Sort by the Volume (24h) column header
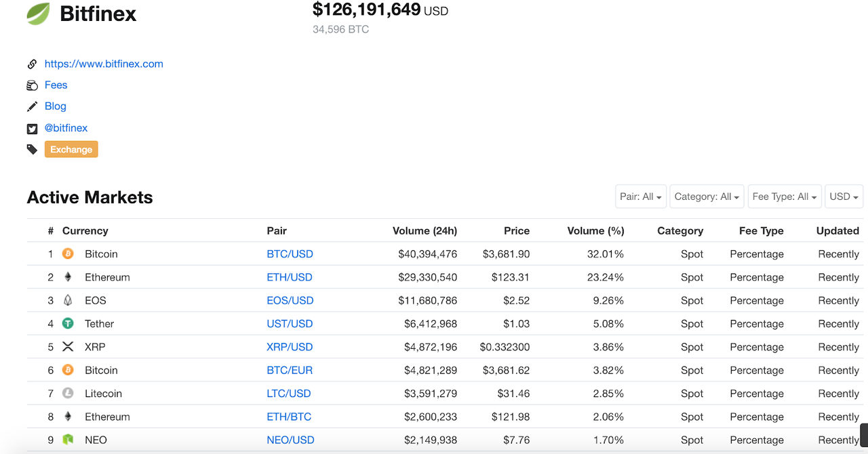This screenshot has height=454, width=868. (425, 230)
